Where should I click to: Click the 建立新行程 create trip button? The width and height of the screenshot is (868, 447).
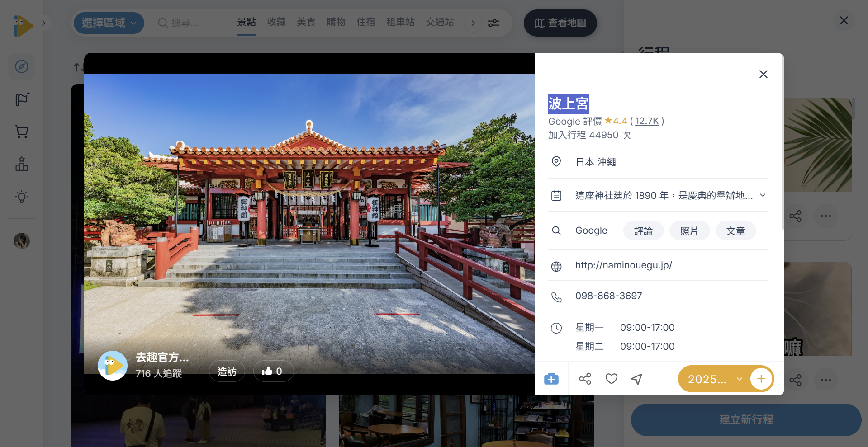(x=746, y=420)
